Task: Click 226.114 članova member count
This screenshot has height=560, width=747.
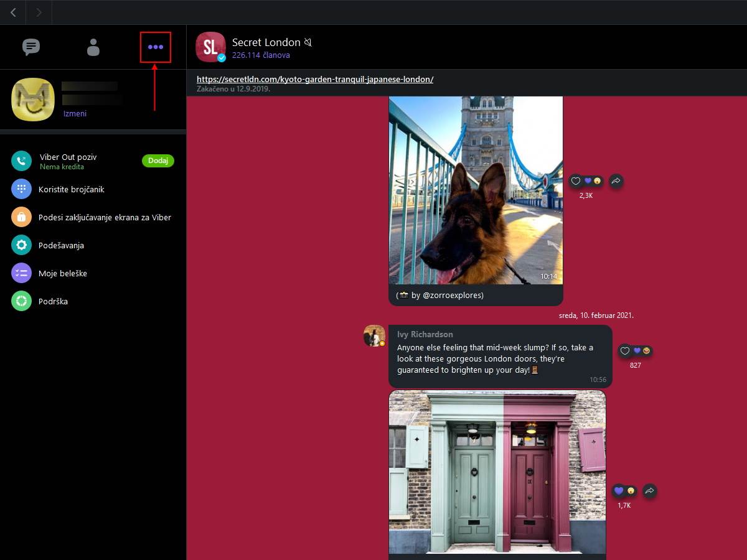Action: [x=260, y=55]
